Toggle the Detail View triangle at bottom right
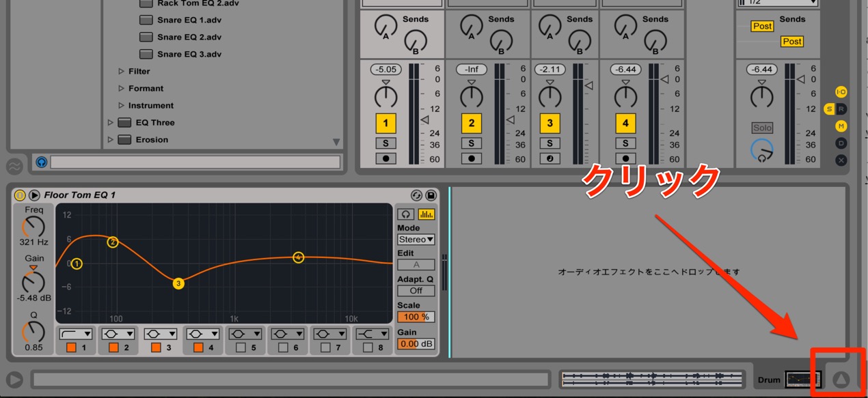The height and width of the screenshot is (398, 868). 841,380
